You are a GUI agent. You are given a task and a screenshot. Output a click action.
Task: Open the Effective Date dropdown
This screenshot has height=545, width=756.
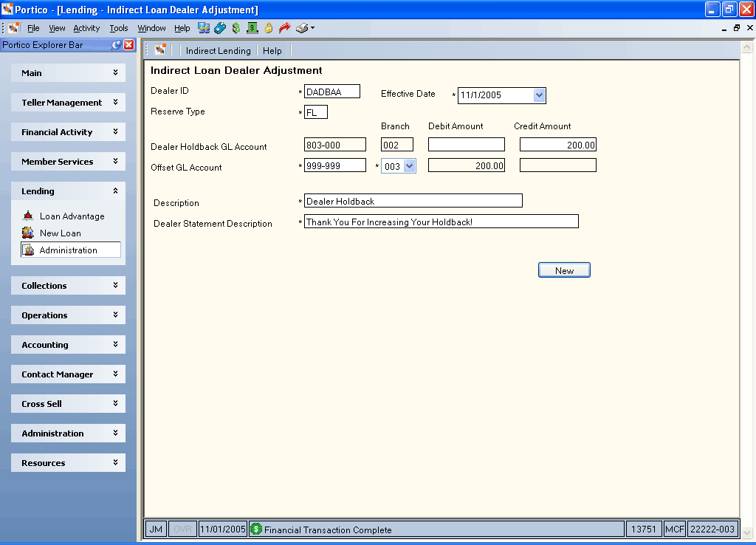tap(539, 95)
